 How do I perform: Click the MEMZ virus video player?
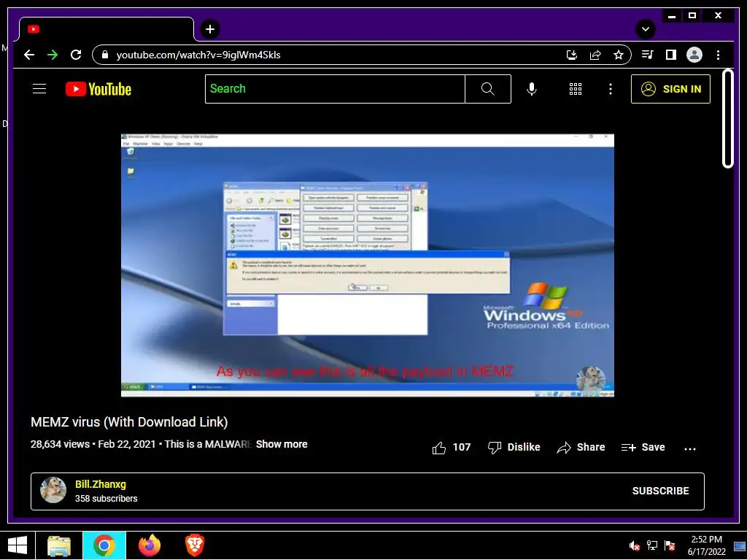(x=368, y=265)
